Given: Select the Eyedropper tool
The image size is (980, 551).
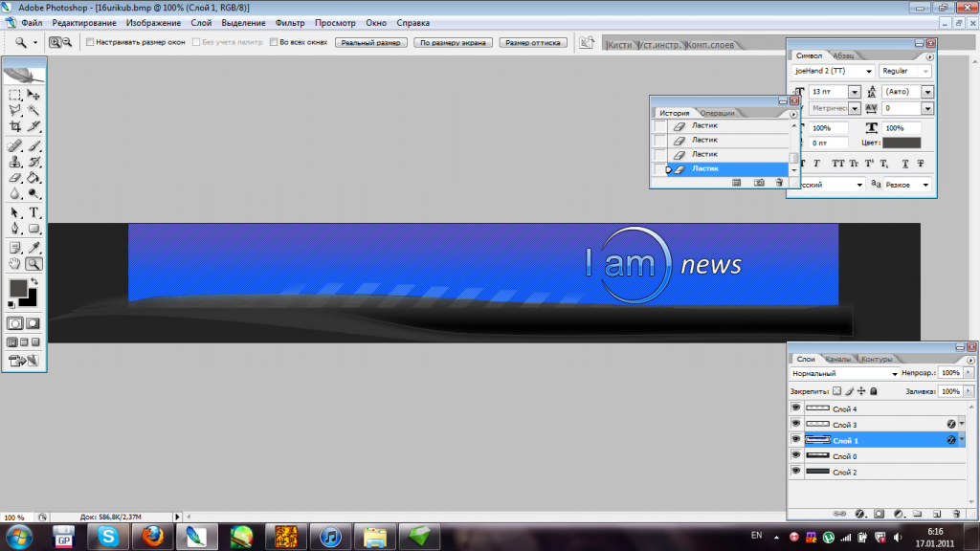Looking at the screenshot, I should click(x=33, y=248).
